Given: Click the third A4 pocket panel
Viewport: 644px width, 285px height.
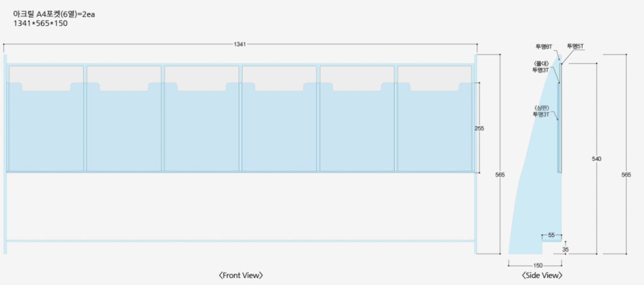Looking at the screenshot, I should (x=202, y=118).
